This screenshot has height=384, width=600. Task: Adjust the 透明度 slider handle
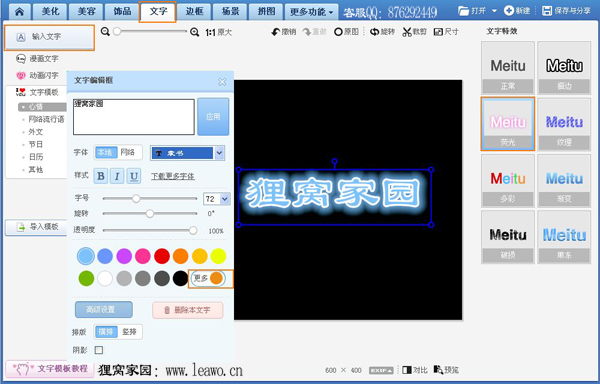193,230
